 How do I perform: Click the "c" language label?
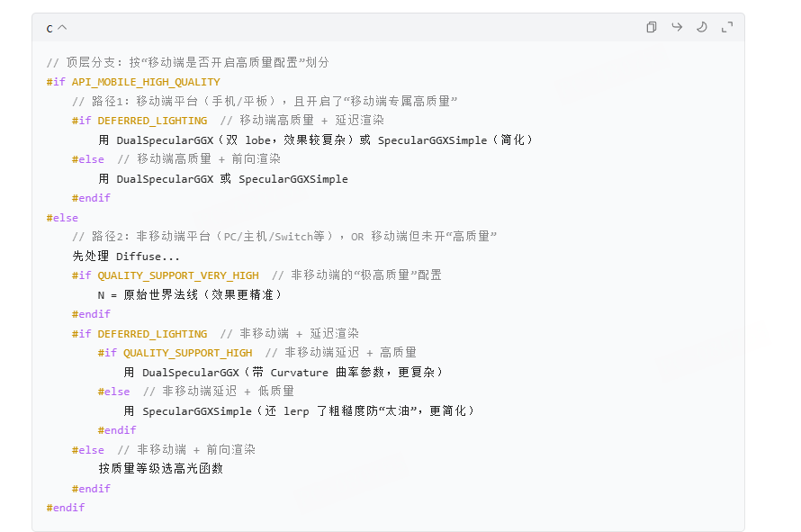pyautogui.click(x=49, y=28)
